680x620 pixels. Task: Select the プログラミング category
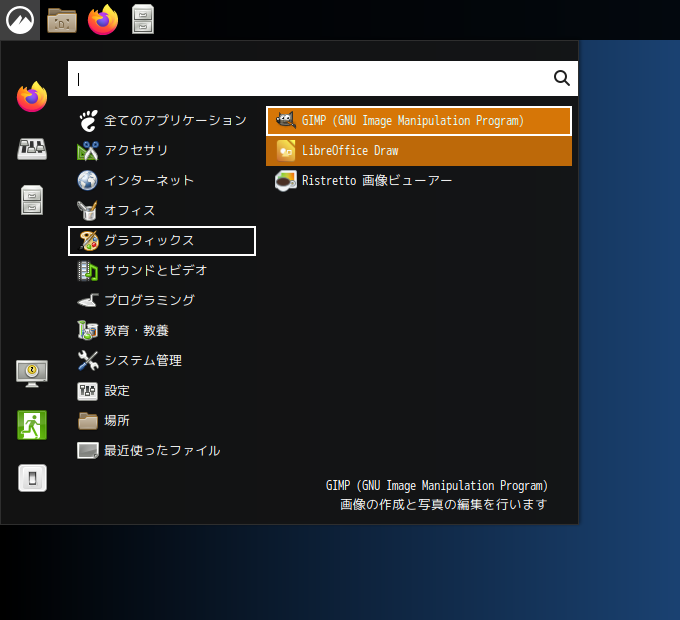162,300
